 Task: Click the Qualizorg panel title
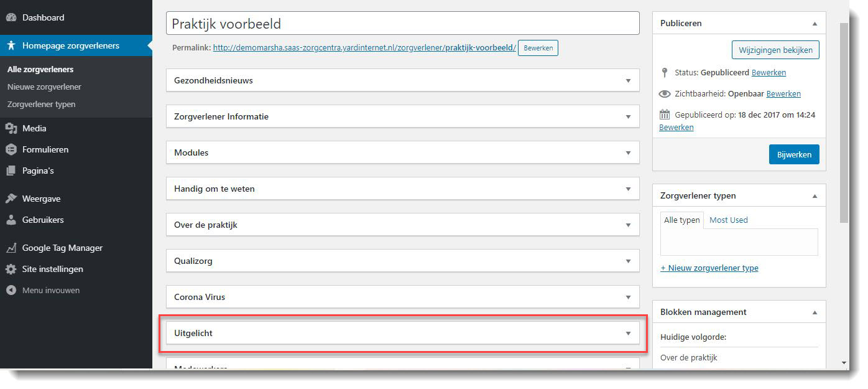coord(193,261)
